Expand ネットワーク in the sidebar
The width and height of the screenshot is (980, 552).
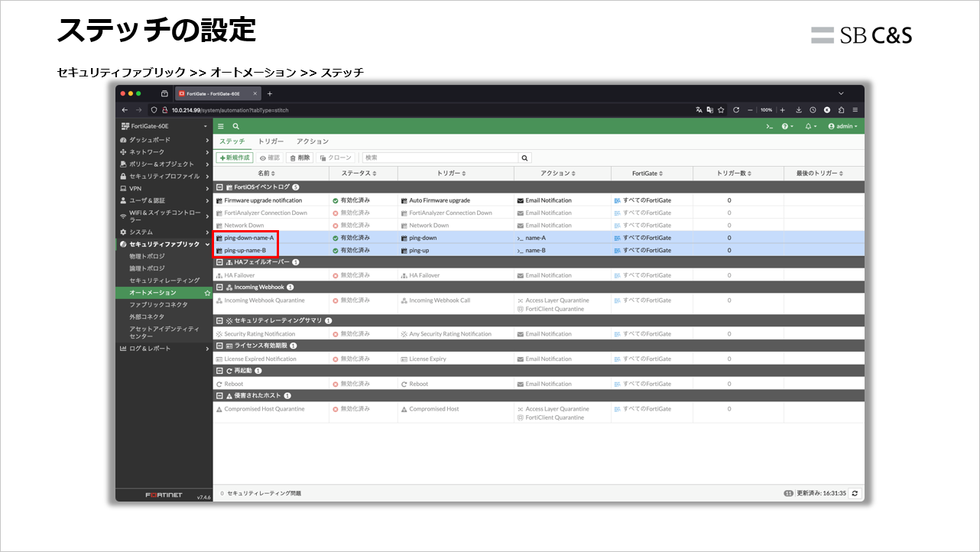(x=164, y=152)
